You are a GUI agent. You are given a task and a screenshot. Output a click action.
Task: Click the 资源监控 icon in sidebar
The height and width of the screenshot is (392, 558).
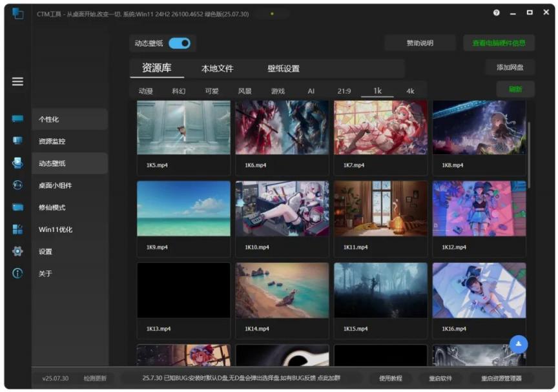[x=17, y=141]
